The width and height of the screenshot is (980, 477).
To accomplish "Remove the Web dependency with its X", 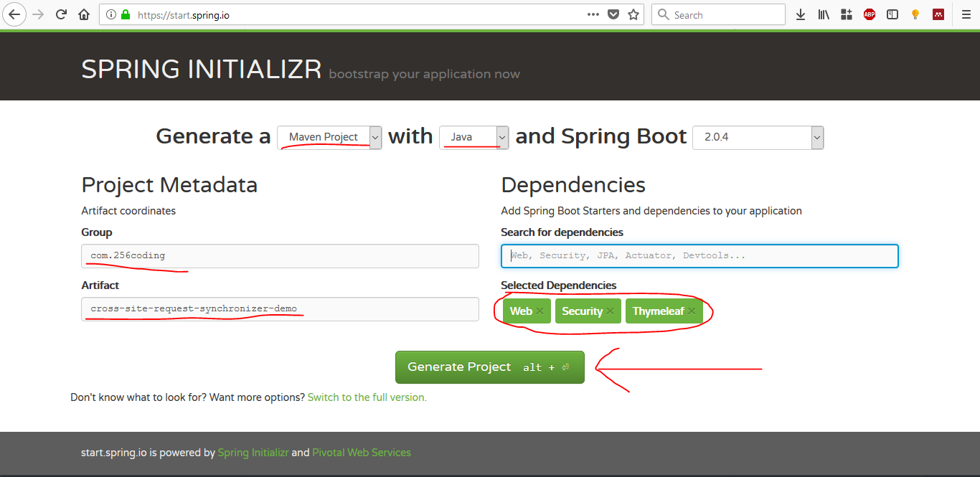I will coord(540,311).
